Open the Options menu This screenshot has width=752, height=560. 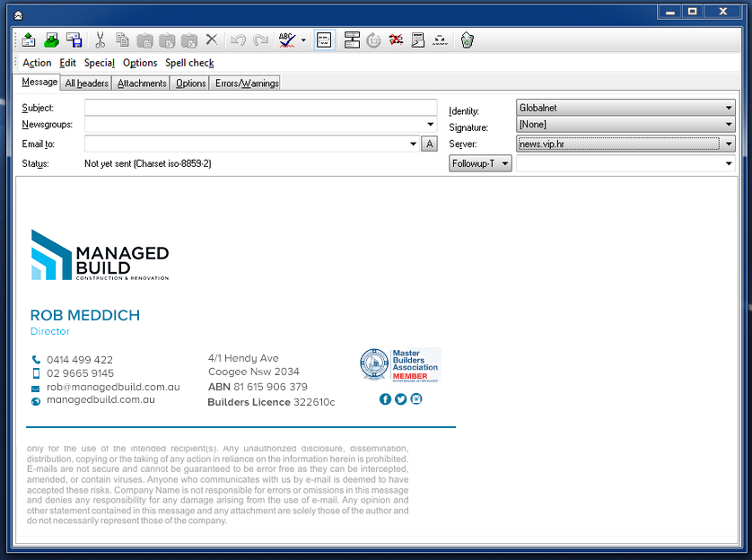coord(140,63)
